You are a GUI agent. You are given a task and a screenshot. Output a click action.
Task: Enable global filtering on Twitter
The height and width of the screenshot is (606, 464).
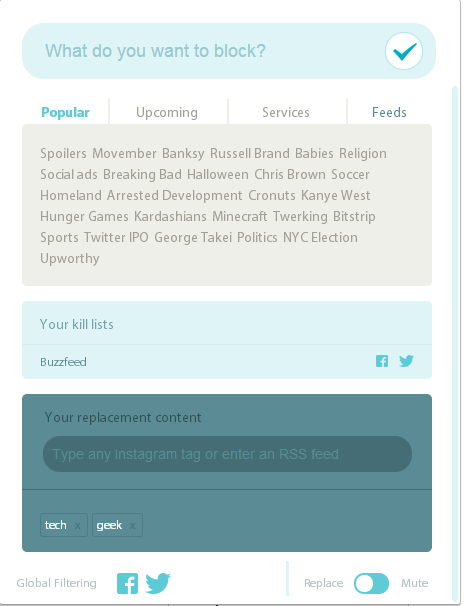point(158,583)
